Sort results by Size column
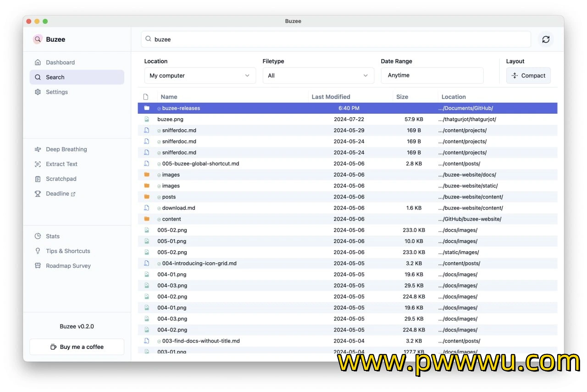The height and width of the screenshot is (392, 587). coord(402,97)
